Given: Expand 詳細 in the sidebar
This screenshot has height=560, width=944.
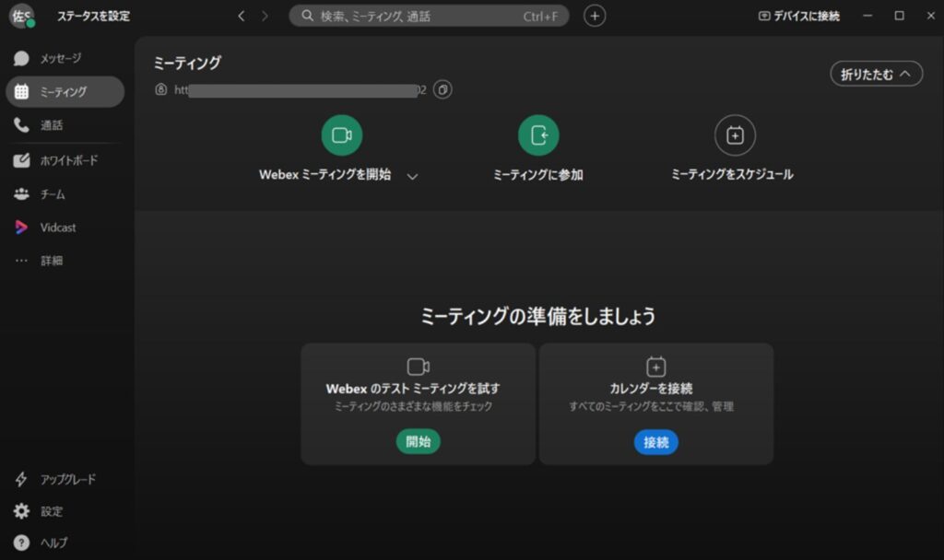Looking at the screenshot, I should click(x=51, y=261).
